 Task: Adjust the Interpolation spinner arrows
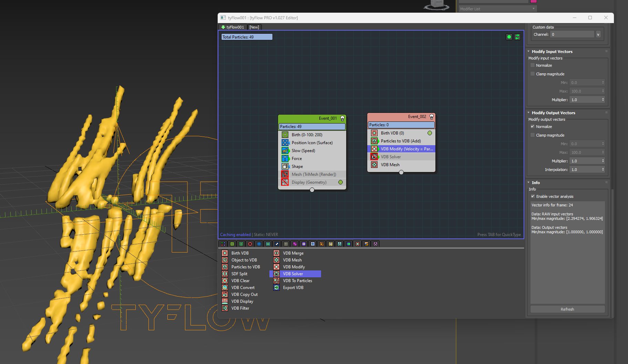click(x=603, y=170)
